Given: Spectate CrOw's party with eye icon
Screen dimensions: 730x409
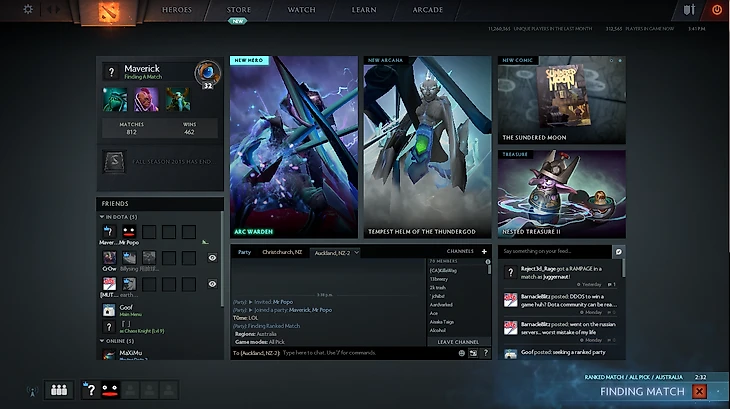Looking at the screenshot, I should pyautogui.click(x=212, y=258).
